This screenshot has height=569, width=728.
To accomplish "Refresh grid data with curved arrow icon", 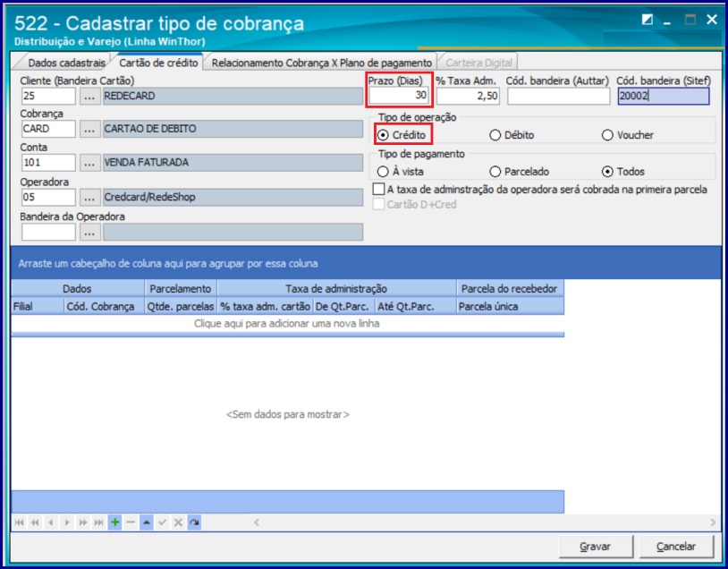I will point(194,522).
